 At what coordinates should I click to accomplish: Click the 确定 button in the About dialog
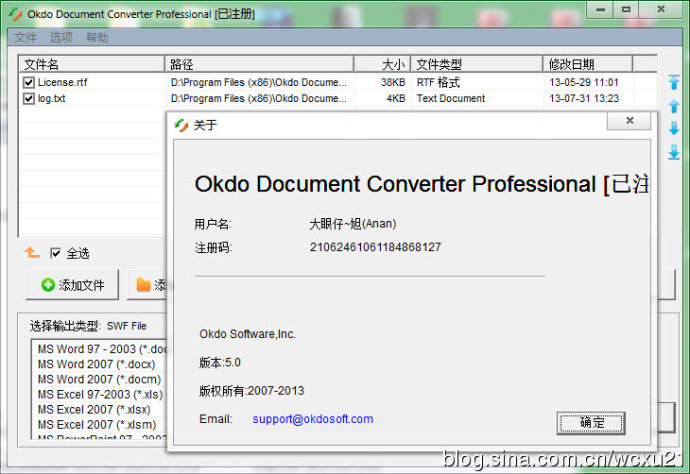[591, 423]
